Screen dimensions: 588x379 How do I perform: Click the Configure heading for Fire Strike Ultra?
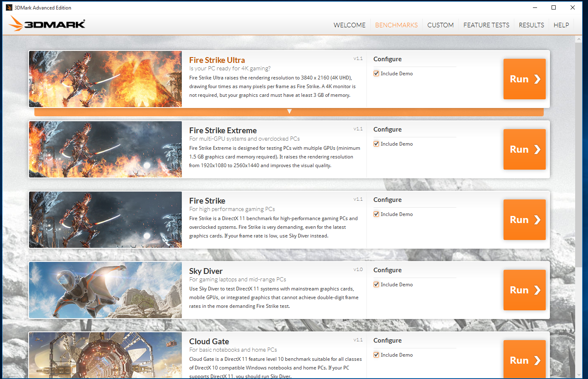click(388, 59)
